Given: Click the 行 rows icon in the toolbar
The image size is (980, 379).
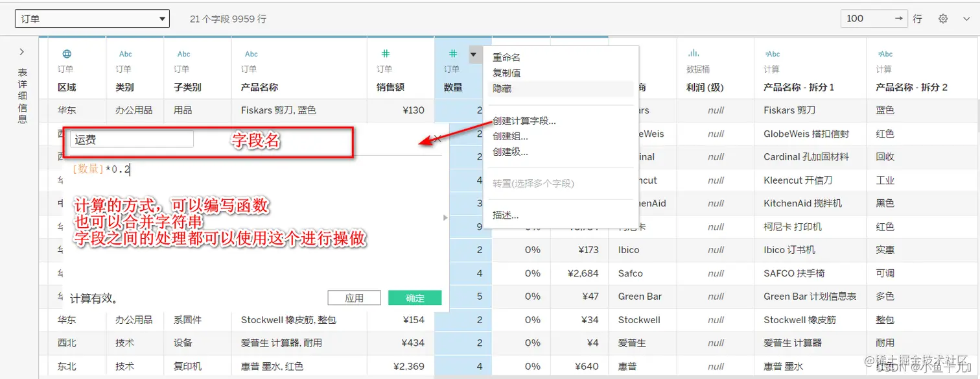Looking at the screenshot, I should 917,18.
